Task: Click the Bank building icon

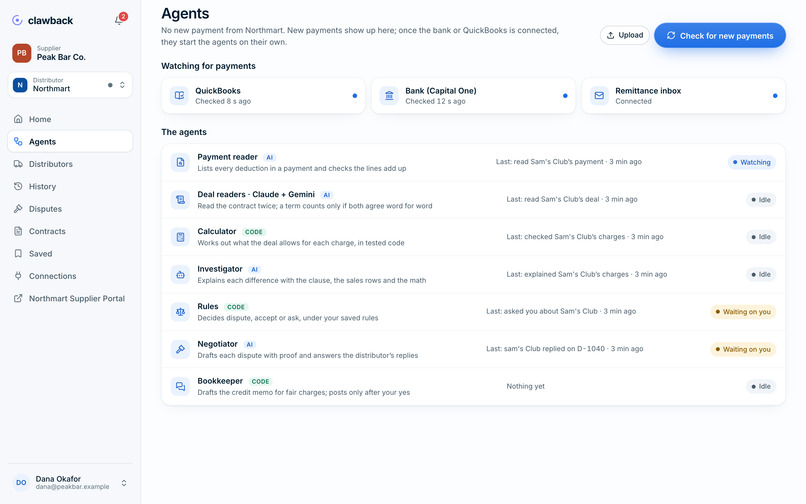Action: tap(389, 95)
